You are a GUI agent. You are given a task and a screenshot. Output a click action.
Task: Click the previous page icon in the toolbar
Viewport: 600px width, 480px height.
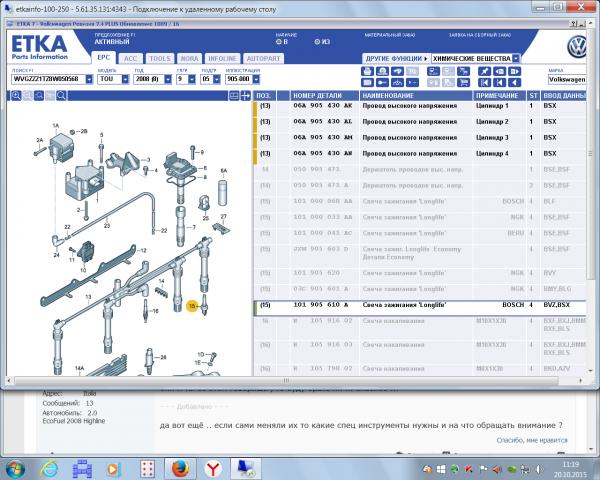(499, 71)
